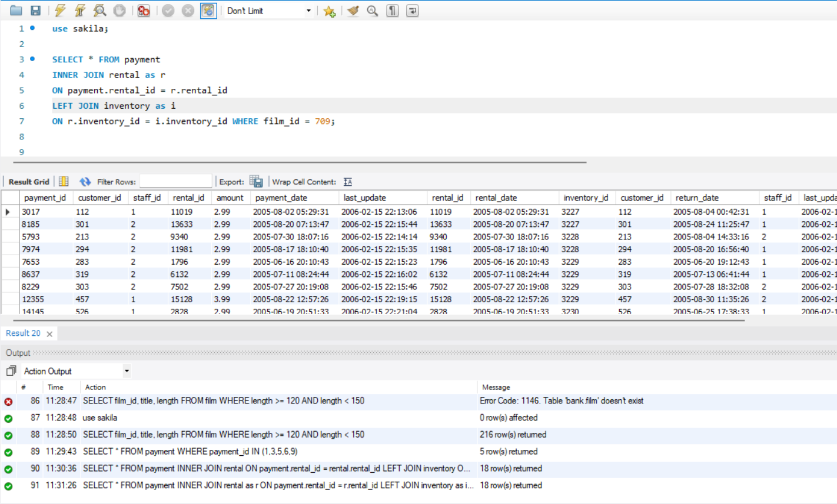Click the error message 'Error Code: 1146'

coord(562,400)
